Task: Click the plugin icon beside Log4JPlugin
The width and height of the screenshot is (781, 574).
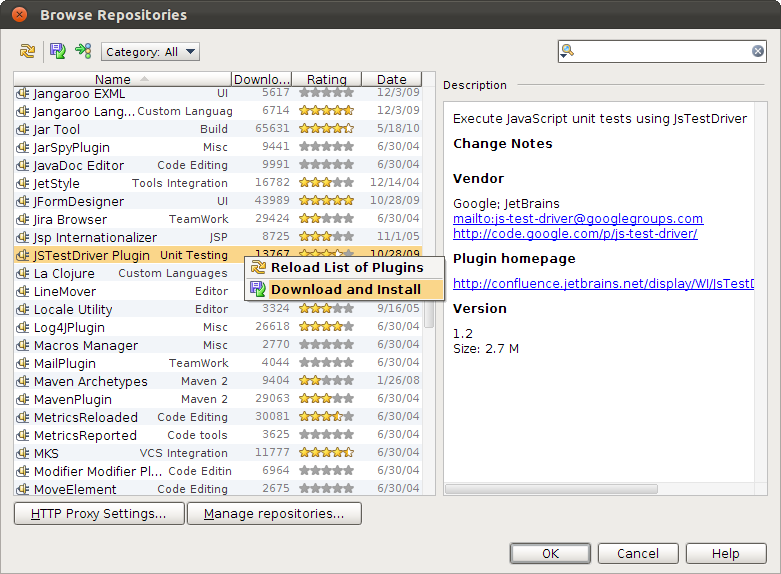Action: pyautogui.click(x=22, y=327)
